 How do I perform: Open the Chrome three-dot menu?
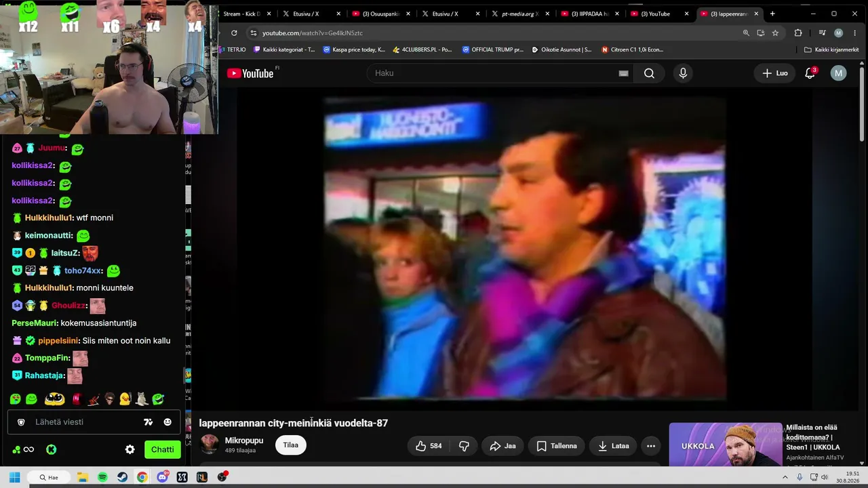[854, 33]
